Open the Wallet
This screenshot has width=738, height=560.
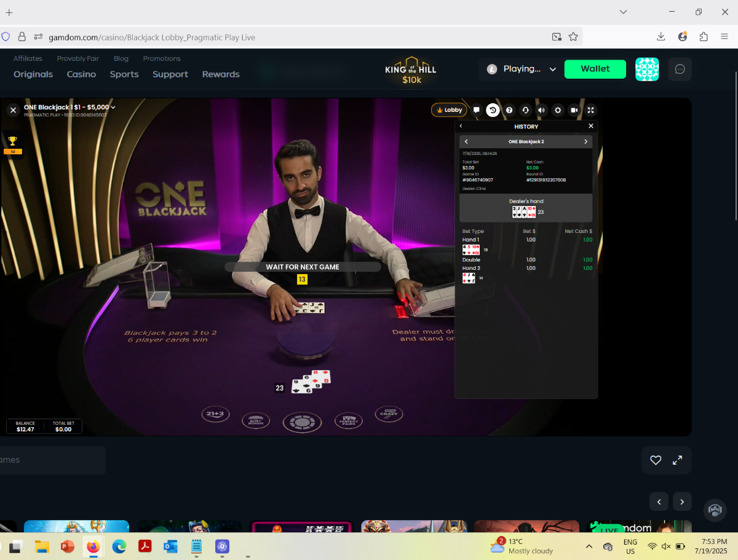coord(595,69)
